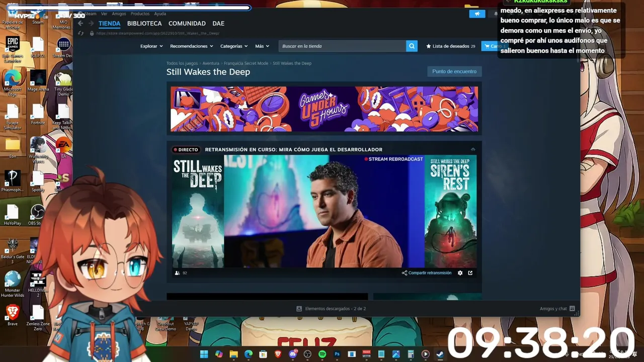Viewport: 644px width, 362px height.
Task: Click the magnifier search button in store
Action: 412,46
